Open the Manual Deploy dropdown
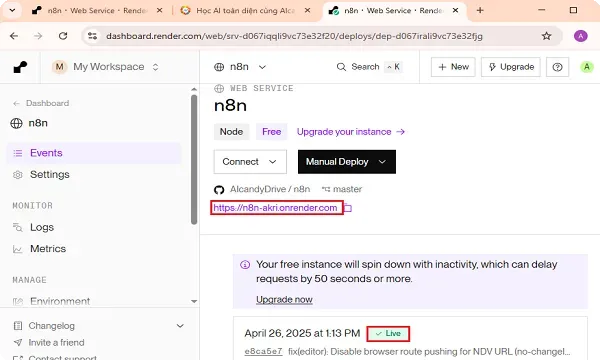Image resolution: width=600 pixels, height=360 pixels. point(347,162)
